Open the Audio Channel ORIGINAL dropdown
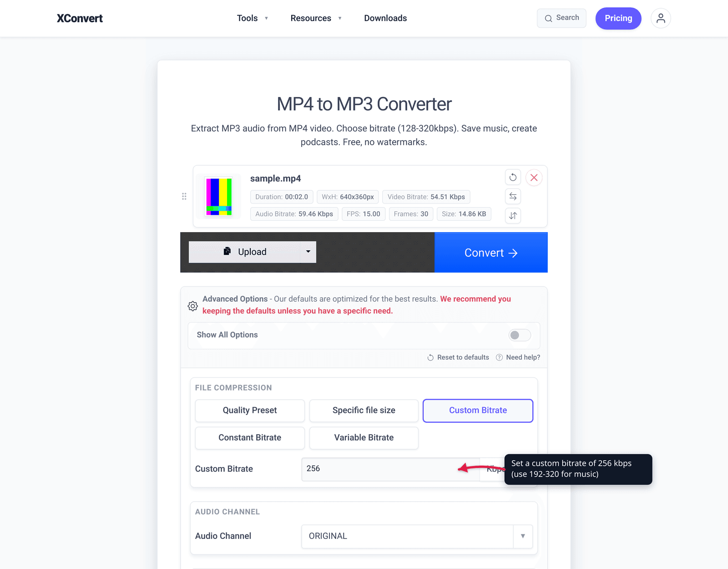 click(x=417, y=536)
